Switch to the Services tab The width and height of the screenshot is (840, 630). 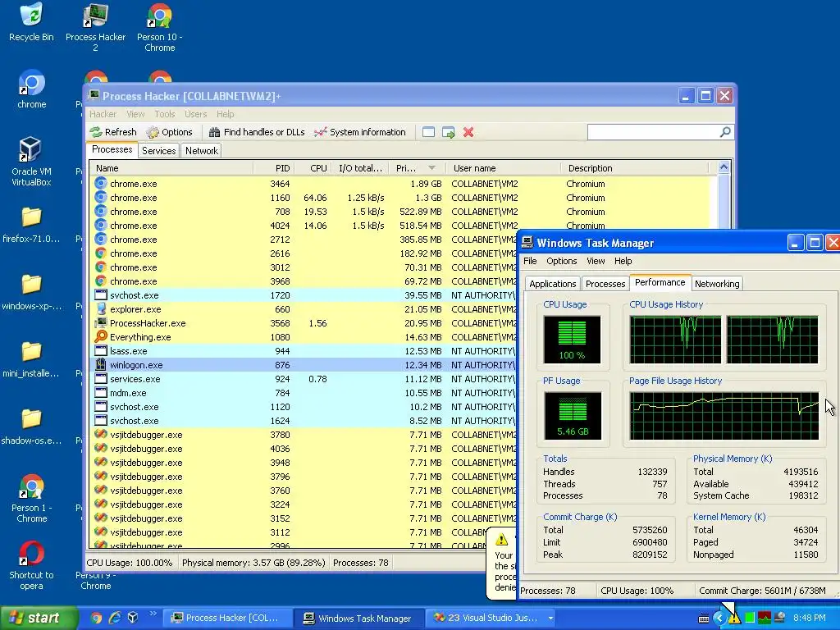coord(158,151)
